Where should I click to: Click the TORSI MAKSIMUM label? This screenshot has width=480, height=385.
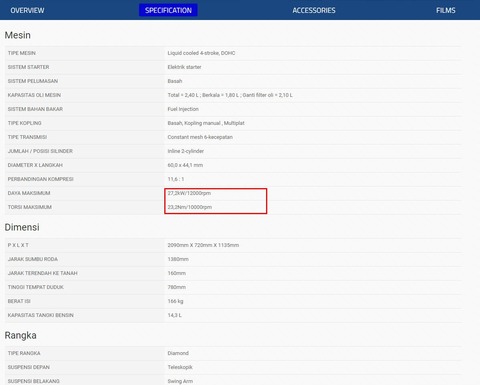pos(30,207)
